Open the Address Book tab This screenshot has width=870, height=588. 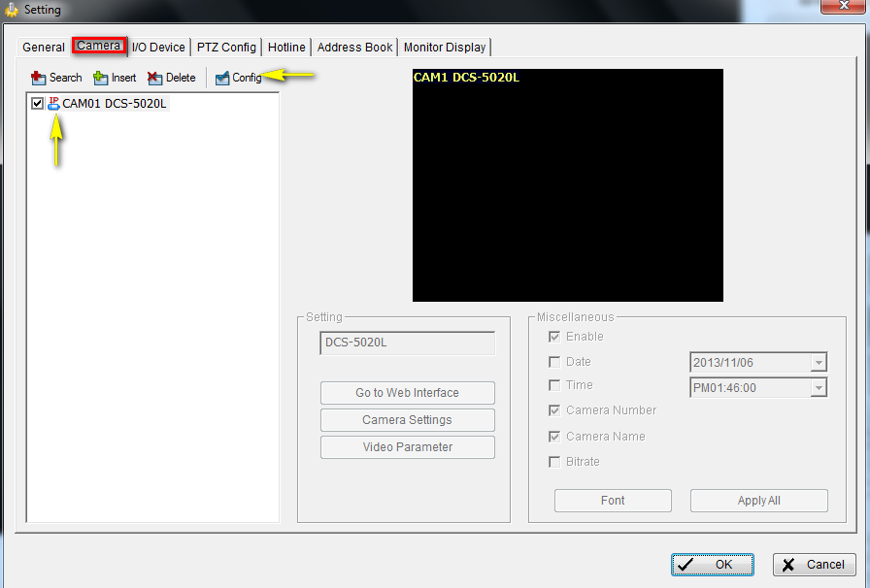(354, 48)
